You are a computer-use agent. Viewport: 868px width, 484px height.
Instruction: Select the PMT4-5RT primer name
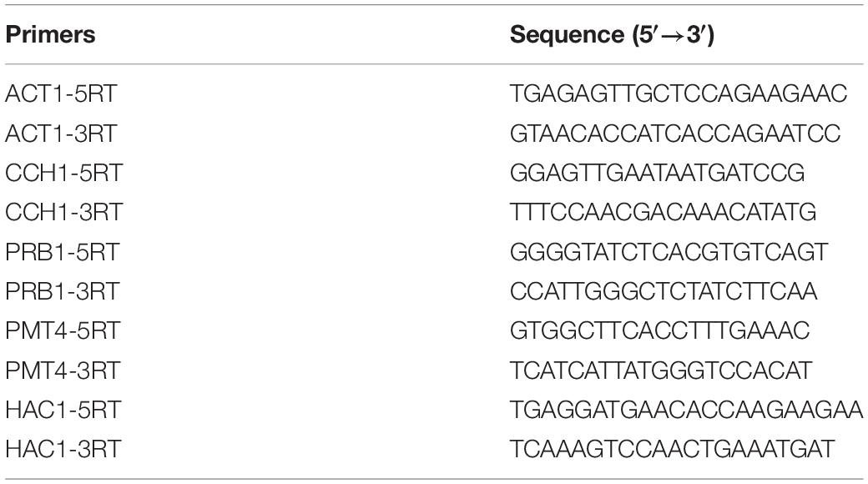[x=63, y=330]
